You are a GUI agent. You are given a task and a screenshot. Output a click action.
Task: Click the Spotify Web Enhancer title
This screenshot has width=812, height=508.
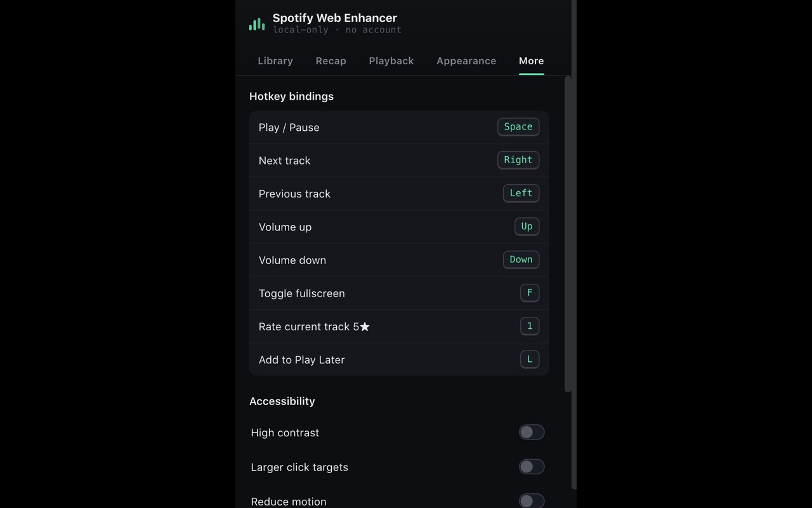[x=335, y=18]
